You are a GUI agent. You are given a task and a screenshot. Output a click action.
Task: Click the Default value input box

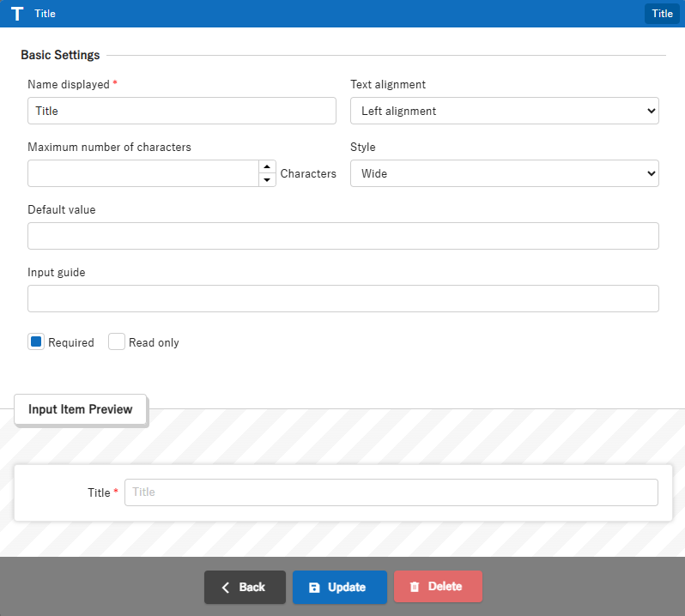click(x=343, y=236)
